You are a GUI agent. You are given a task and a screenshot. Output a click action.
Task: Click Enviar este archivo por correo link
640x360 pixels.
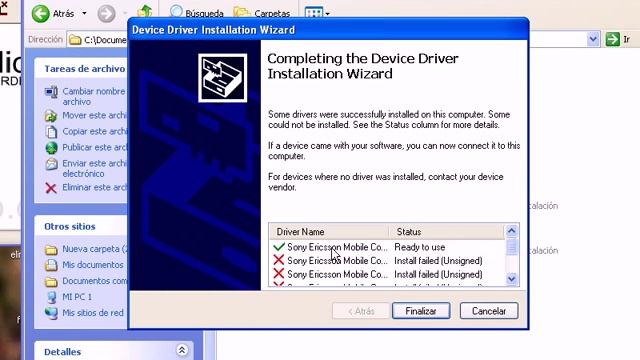coord(94,168)
